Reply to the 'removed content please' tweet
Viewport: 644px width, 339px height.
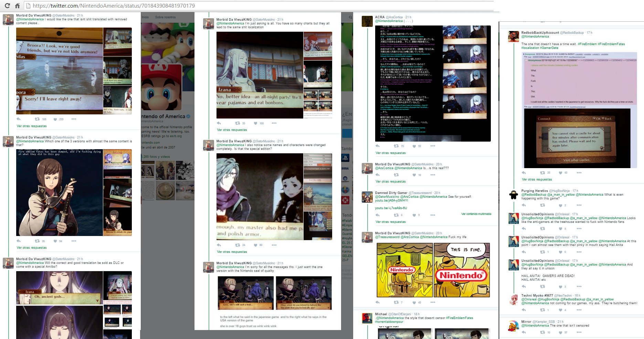pos(19,119)
